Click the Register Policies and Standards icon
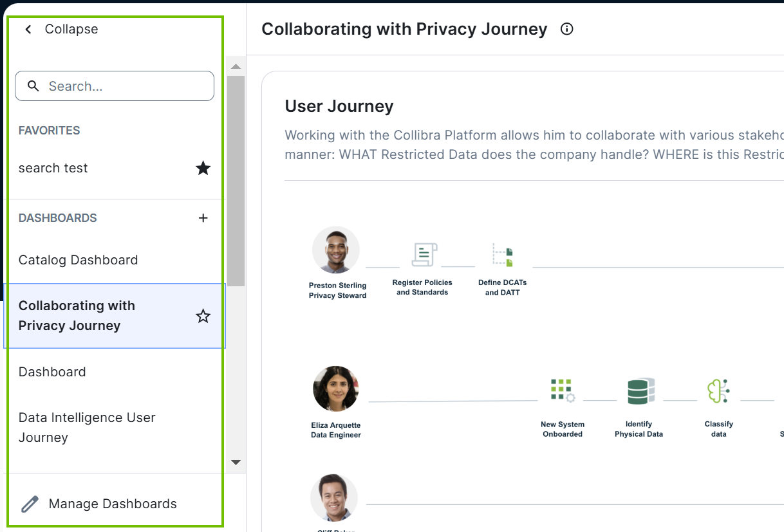Viewport: 784px width, 532px height. 424,255
